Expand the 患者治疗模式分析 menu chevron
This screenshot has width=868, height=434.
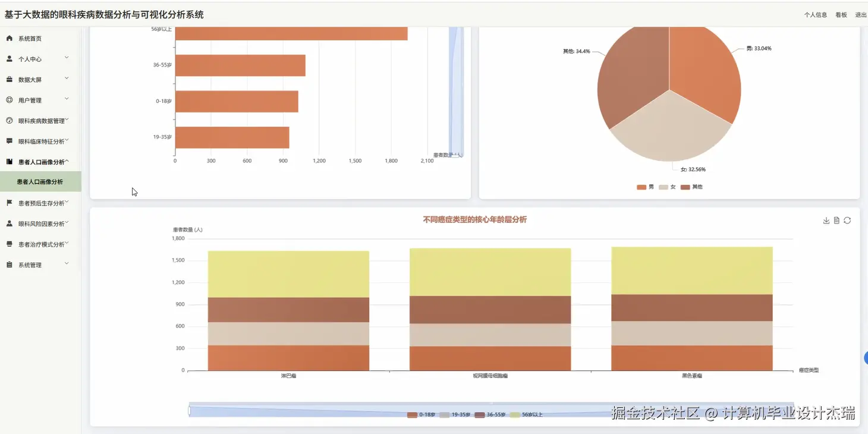pyautogui.click(x=67, y=243)
